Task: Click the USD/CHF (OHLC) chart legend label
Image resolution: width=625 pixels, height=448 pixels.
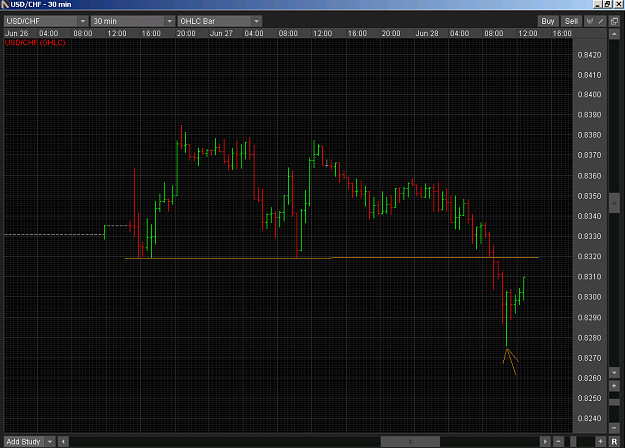Action: [x=35, y=43]
